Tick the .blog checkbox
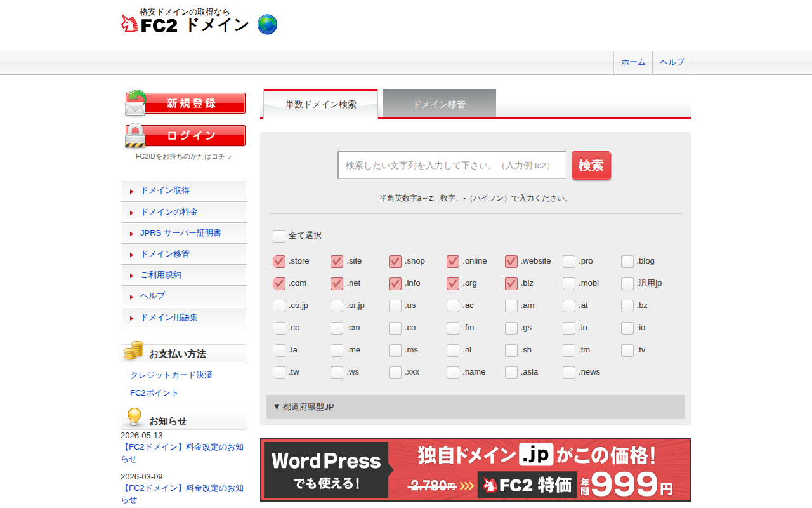The width and height of the screenshot is (812, 508). pyautogui.click(x=627, y=262)
